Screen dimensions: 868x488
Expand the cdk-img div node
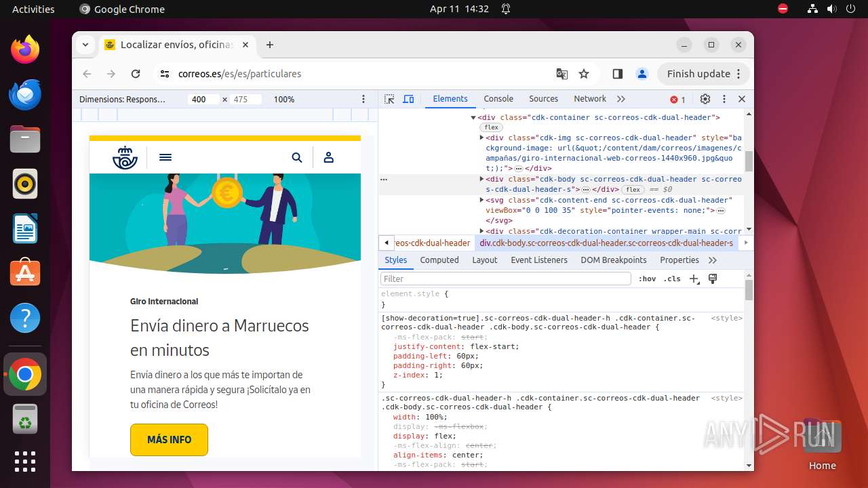(481, 138)
